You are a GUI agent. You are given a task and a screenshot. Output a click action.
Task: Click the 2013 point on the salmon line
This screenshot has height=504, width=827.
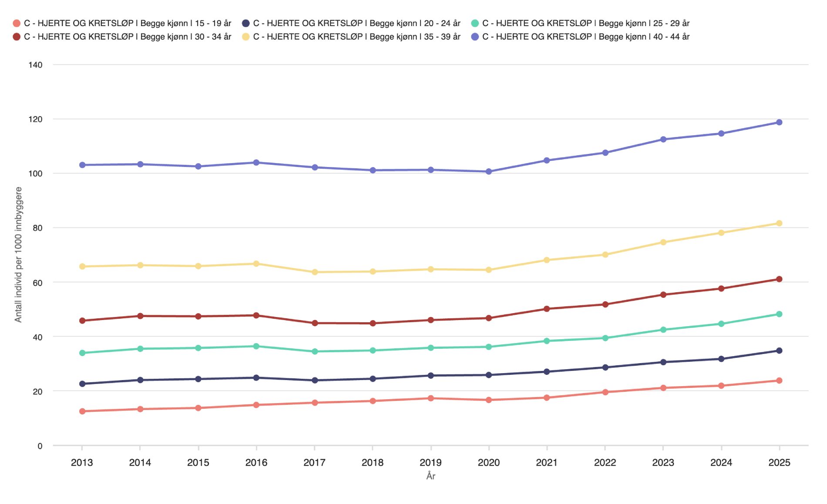point(82,411)
